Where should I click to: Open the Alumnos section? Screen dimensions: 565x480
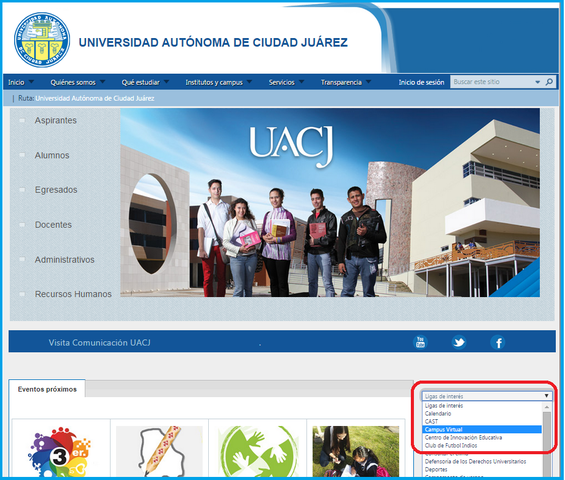52,155
